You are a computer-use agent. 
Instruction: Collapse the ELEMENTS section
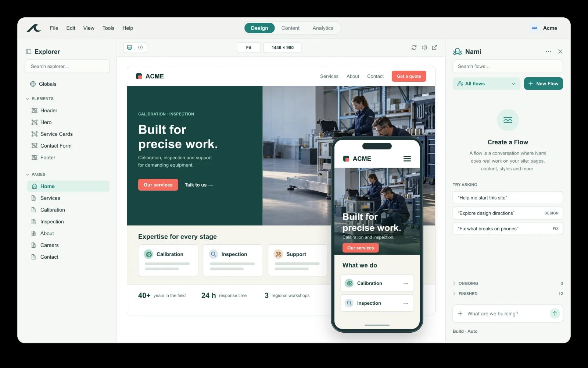[40, 99]
